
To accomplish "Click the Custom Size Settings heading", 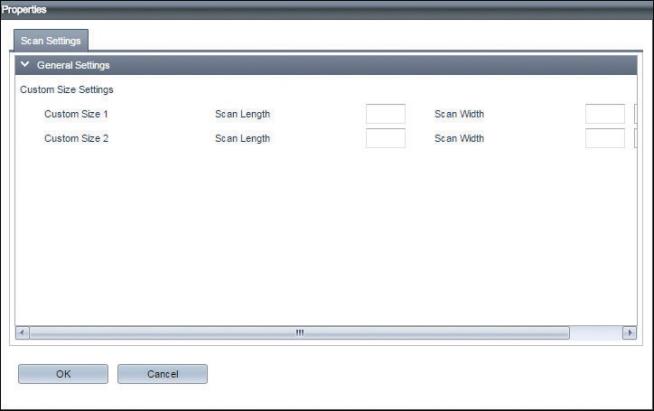I will [x=67, y=90].
